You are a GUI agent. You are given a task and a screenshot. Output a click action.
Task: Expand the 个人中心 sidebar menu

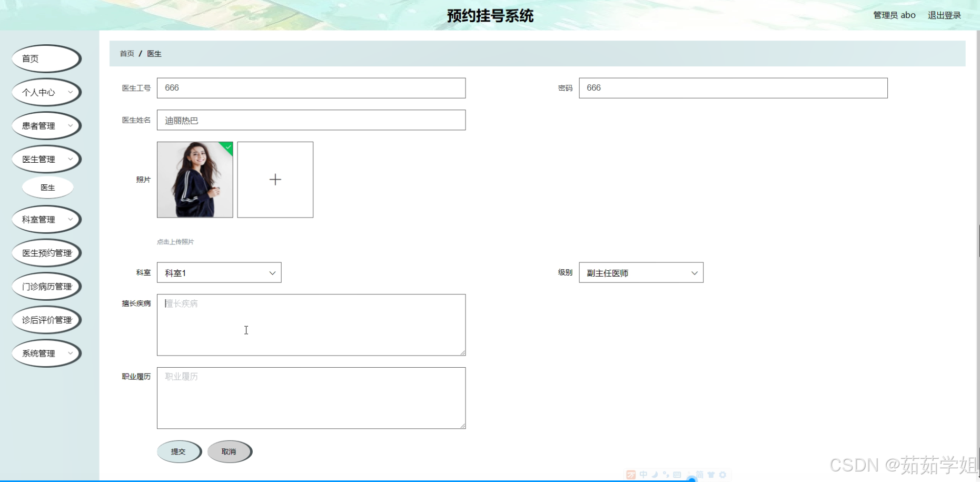click(x=46, y=92)
